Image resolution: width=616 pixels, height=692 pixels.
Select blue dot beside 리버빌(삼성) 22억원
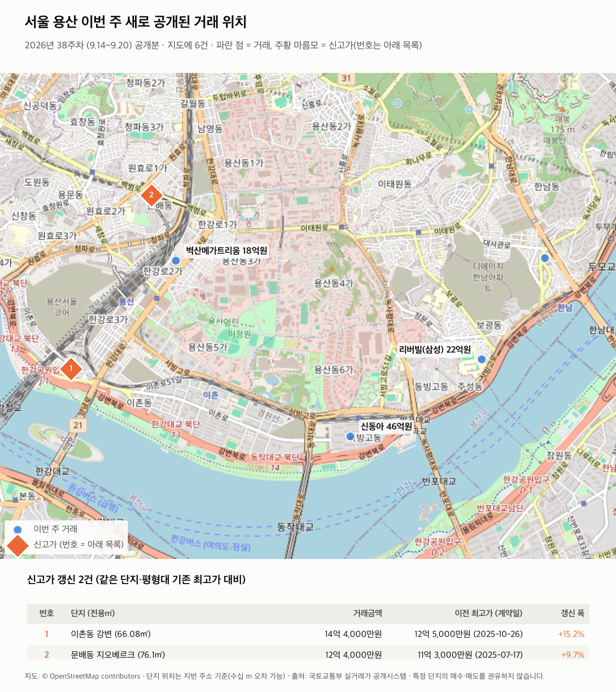coord(482,359)
